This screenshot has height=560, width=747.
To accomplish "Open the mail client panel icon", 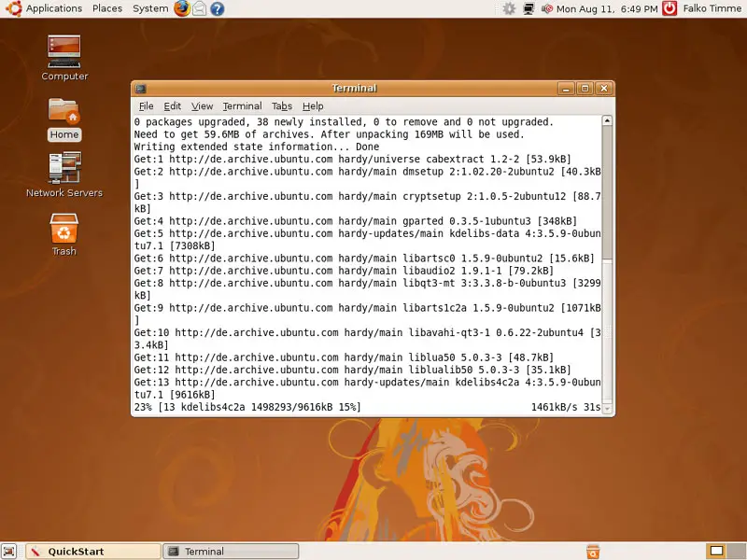I will tap(200, 8).
